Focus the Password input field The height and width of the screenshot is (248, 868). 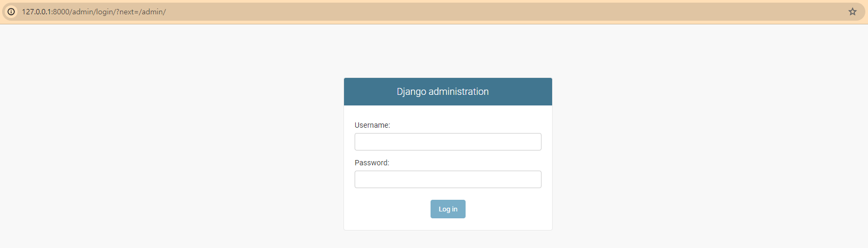pyautogui.click(x=448, y=180)
